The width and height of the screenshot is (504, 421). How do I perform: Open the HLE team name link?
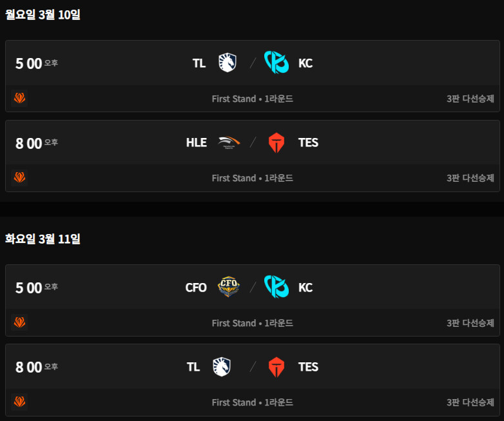pyautogui.click(x=197, y=142)
